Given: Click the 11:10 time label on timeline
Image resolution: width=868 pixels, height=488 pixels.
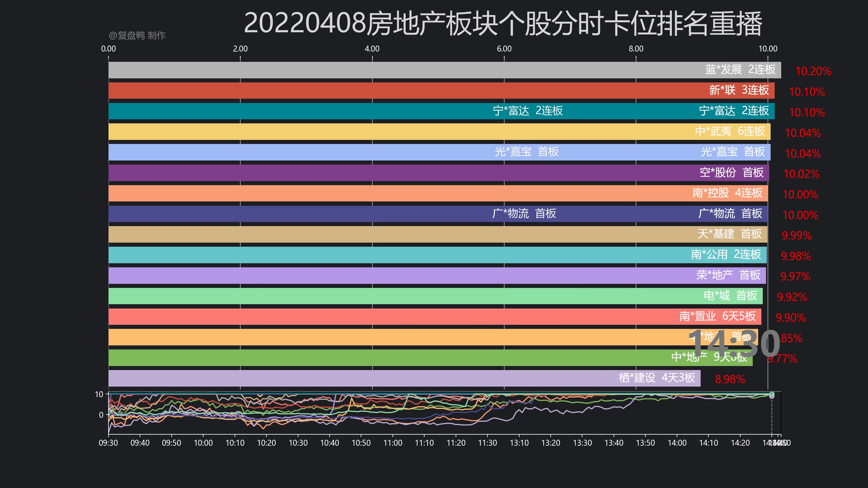Looking at the screenshot, I should (x=424, y=442).
